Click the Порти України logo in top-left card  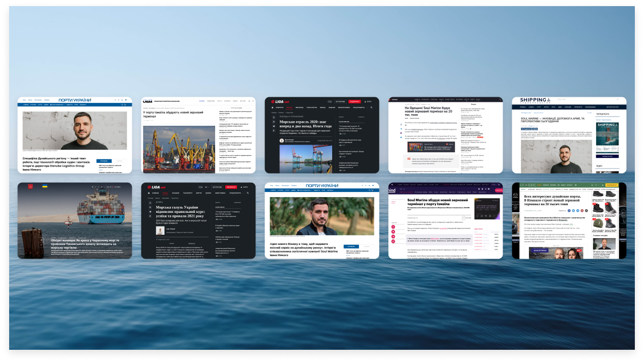click(x=75, y=100)
